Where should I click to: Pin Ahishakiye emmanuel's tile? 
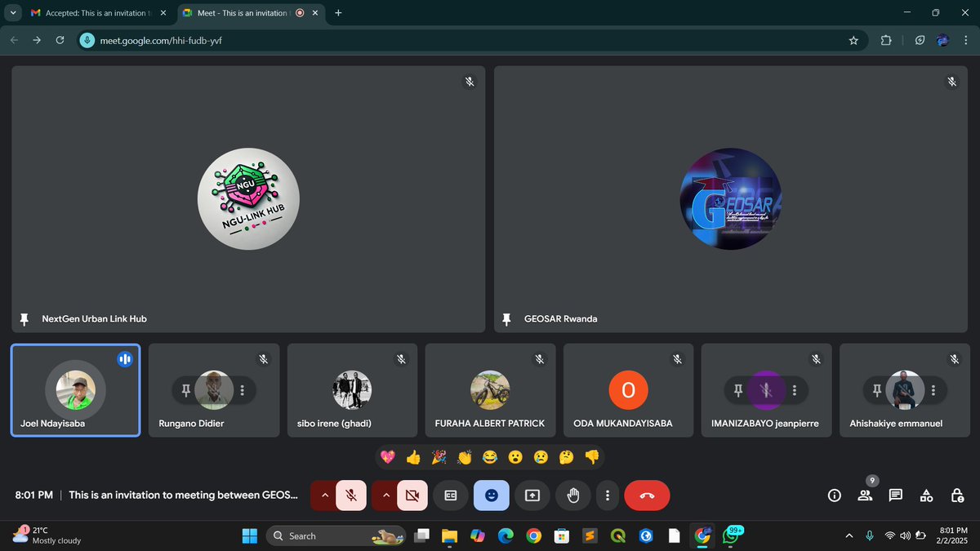pos(877,390)
